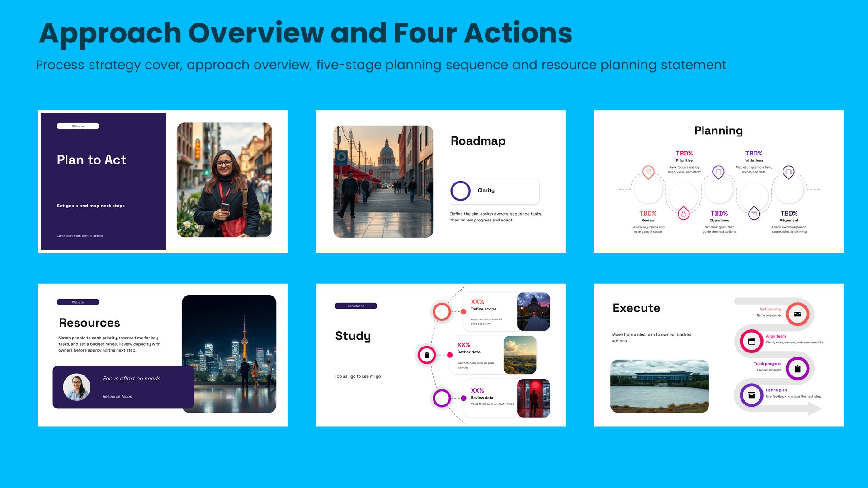868x488 pixels.
Task: Click the Roadmap description starting Define the aim
Action: coord(496,217)
